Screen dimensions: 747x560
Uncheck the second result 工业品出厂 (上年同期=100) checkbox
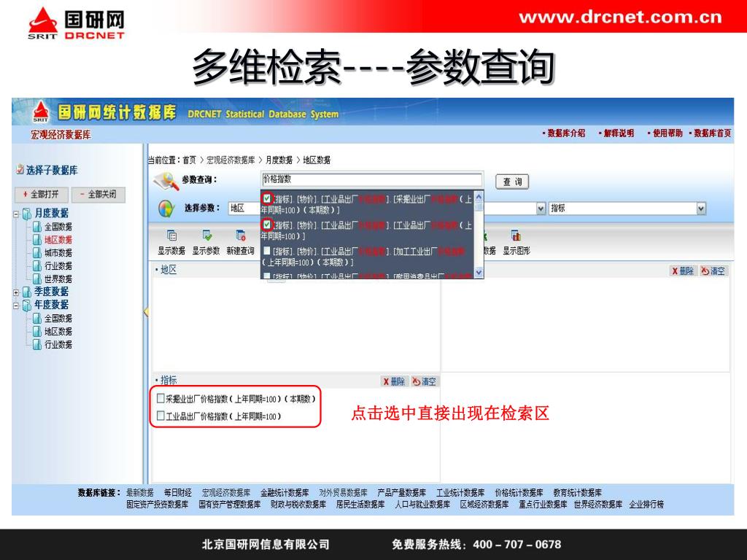[267, 224]
